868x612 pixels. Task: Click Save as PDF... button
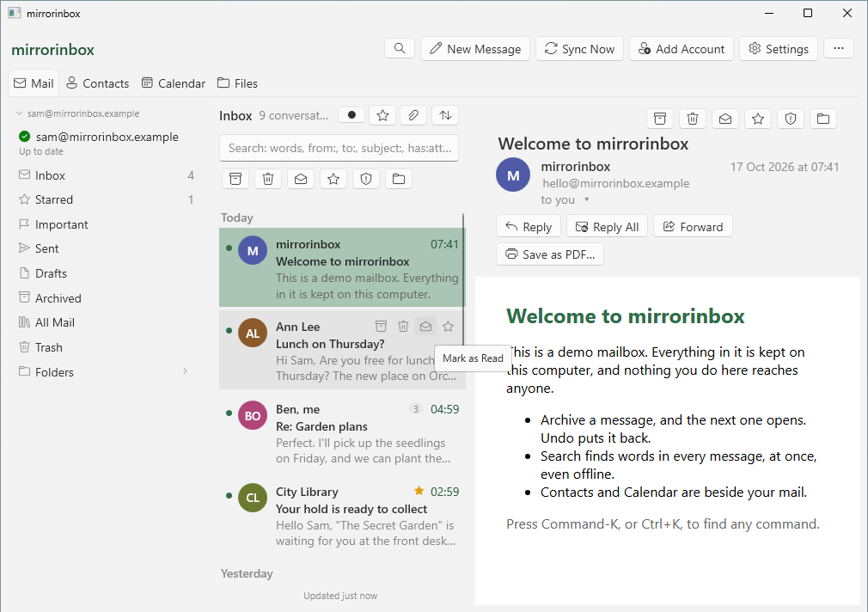550,254
